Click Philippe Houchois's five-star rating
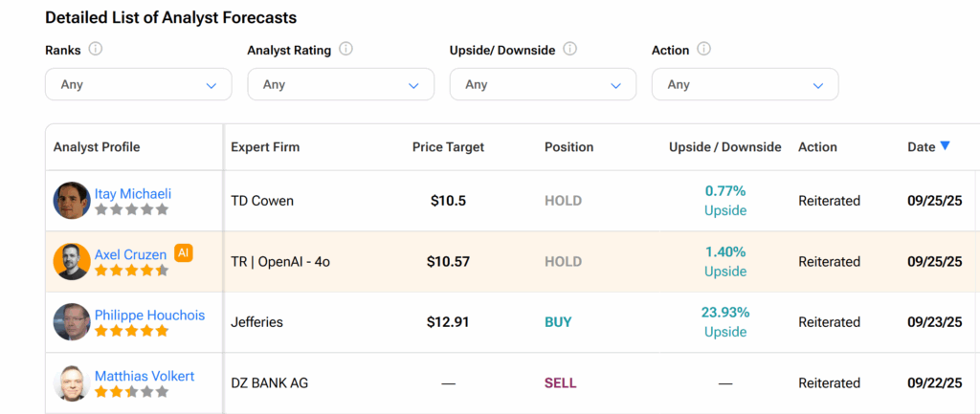 (x=131, y=331)
